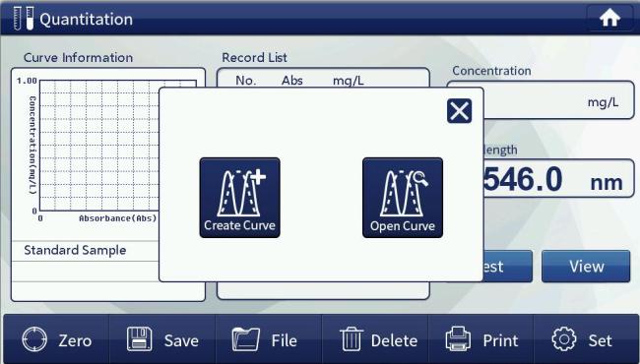Click the Create Curve icon
Screen dimensions: 640x364
coord(239,198)
